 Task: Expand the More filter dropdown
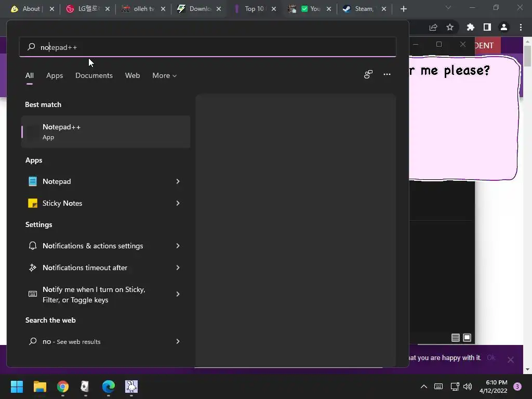164,75
